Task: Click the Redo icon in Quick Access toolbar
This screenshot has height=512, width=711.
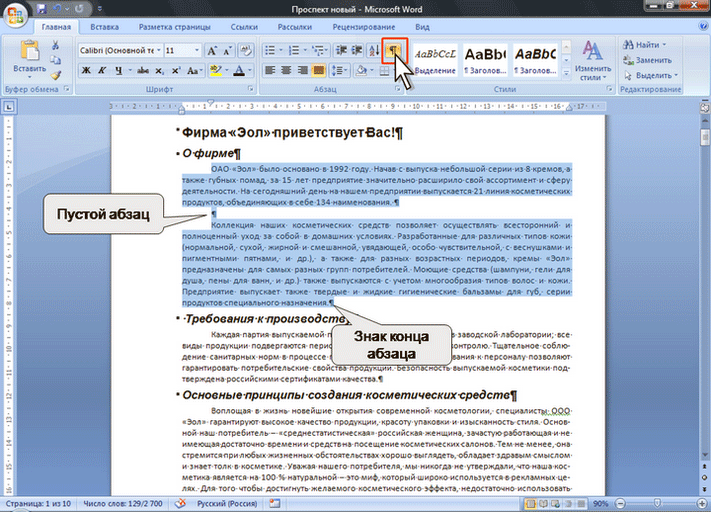Action: coord(79,9)
